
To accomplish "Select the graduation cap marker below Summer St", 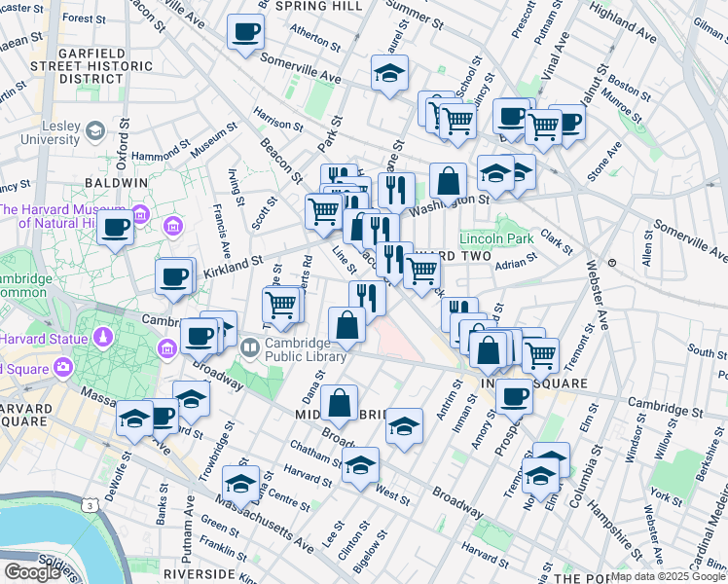I will coord(389,74).
